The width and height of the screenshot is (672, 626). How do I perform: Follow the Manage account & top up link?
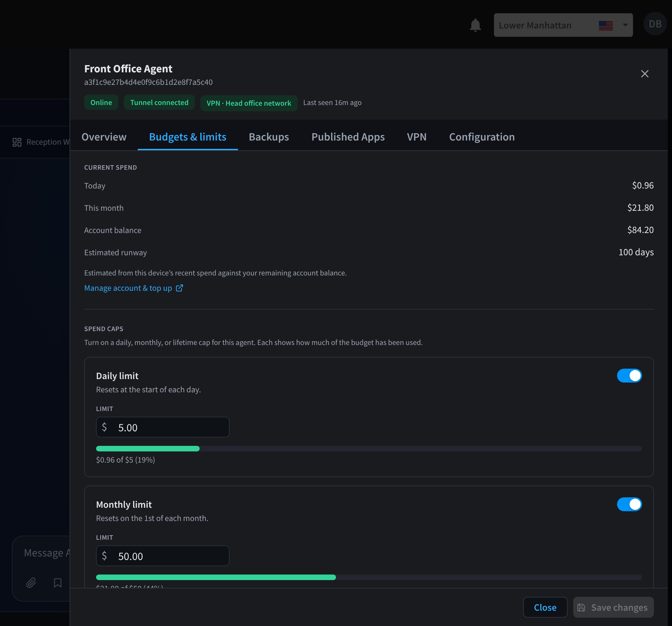point(128,288)
